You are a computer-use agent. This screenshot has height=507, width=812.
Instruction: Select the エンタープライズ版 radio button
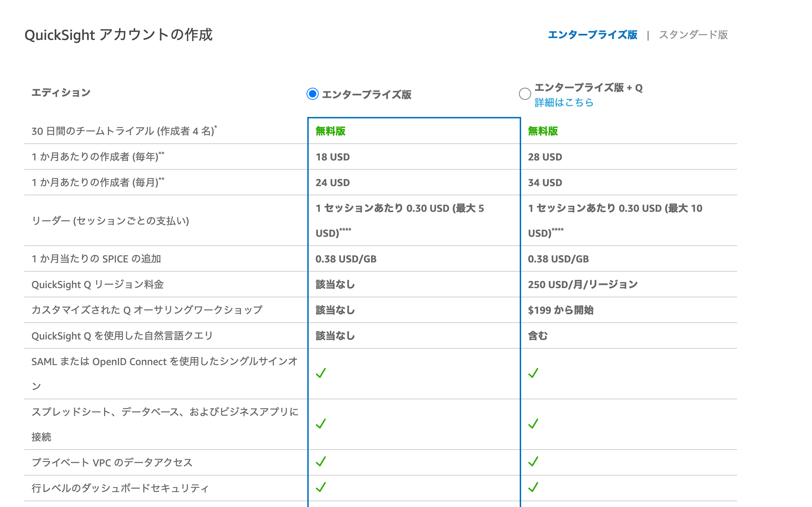(x=313, y=94)
